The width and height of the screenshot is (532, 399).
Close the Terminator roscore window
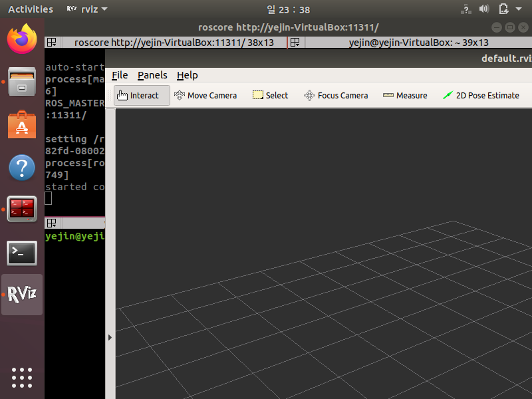point(523,27)
